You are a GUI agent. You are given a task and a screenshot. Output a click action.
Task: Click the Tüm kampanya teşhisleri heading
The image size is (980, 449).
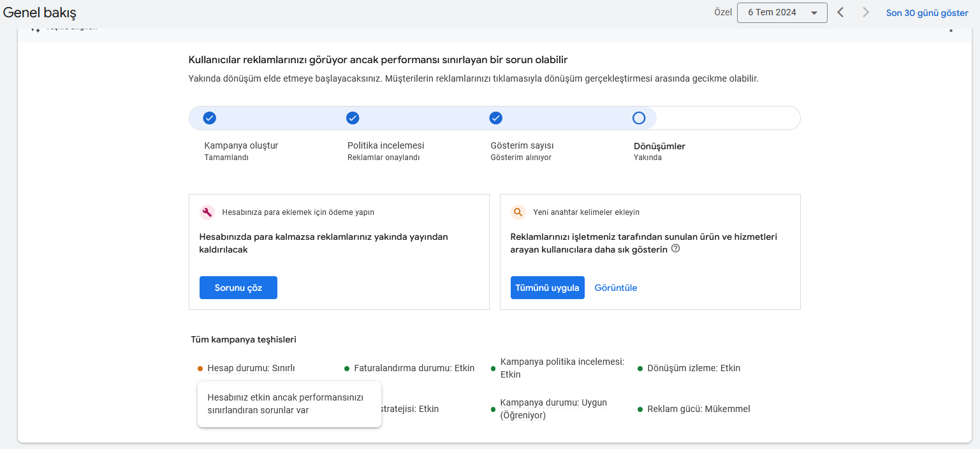click(244, 339)
